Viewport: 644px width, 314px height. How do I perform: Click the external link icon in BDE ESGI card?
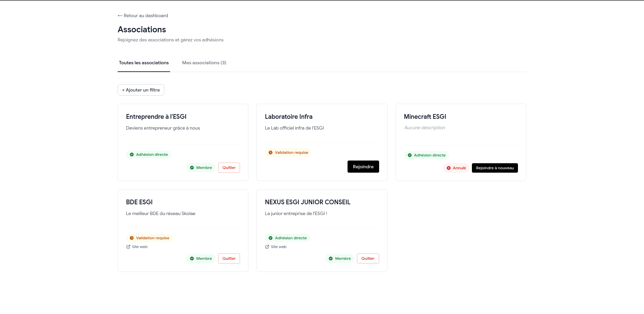click(128, 247)
